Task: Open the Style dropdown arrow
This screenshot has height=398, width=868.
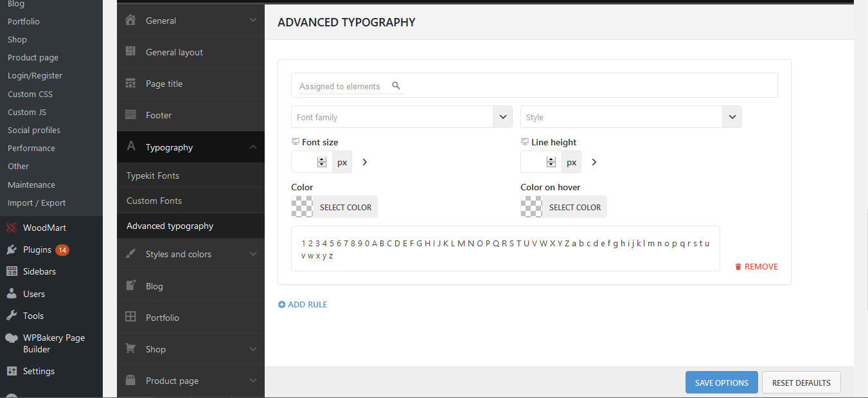Action: point(732,117)
